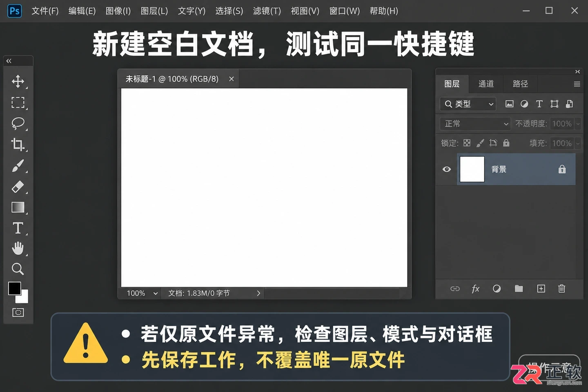Hide the 背景 layer visibility eye
The height and width of the screenshot is (392, 588).
pos(447,169)
